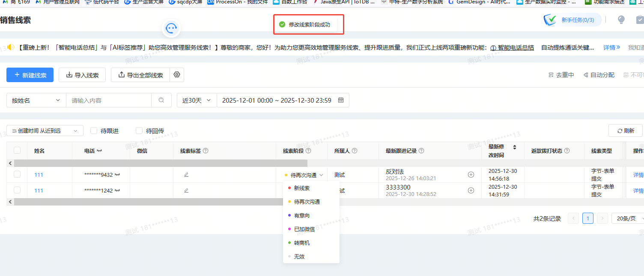The width and height of the screenshot is (644, 276).
Task: Click the lightbulb icon at top right
Action: pyautogui.click(x=621, y=20)
